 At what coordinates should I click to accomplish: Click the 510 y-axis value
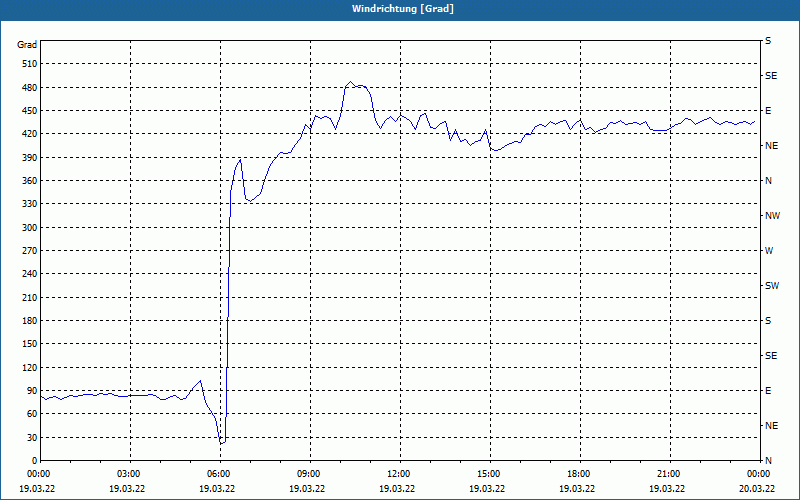coord(30,64)
